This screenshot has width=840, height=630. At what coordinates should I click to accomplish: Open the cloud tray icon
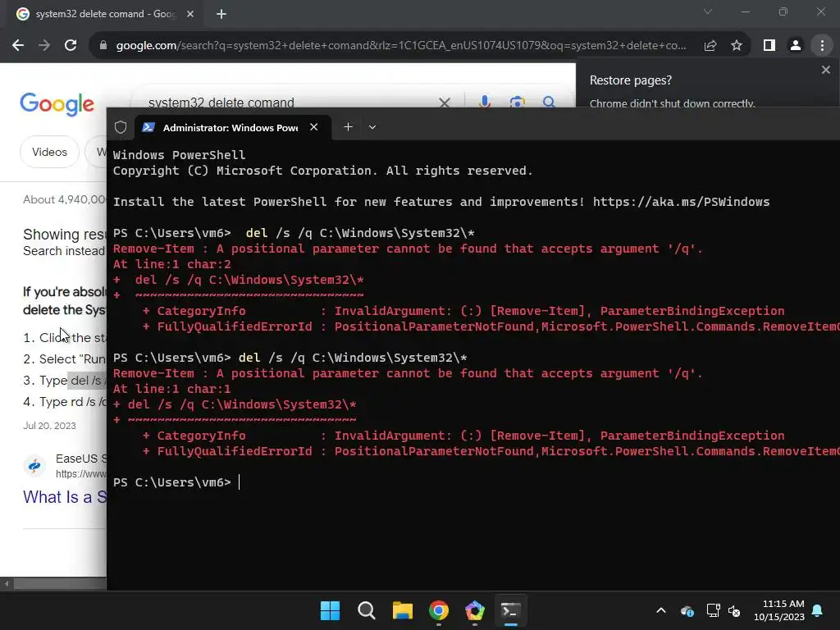(x=687, y=610)
